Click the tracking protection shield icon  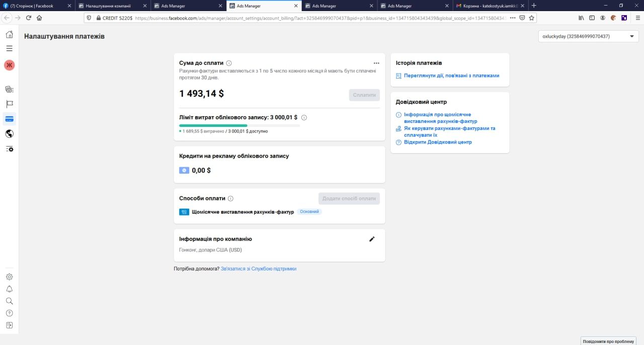[90, 18]
